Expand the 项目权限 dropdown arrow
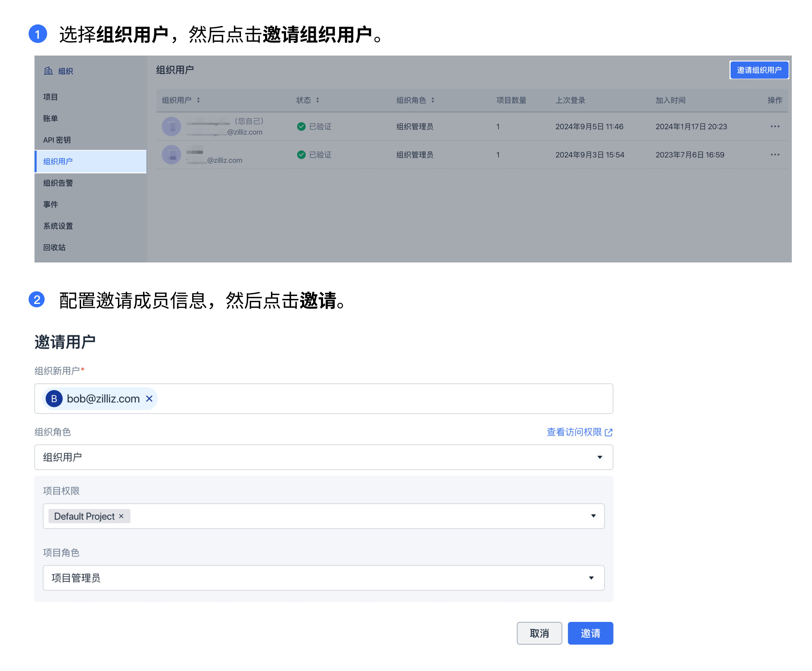This screenshot has width=812, height=671. coord(593,516)
